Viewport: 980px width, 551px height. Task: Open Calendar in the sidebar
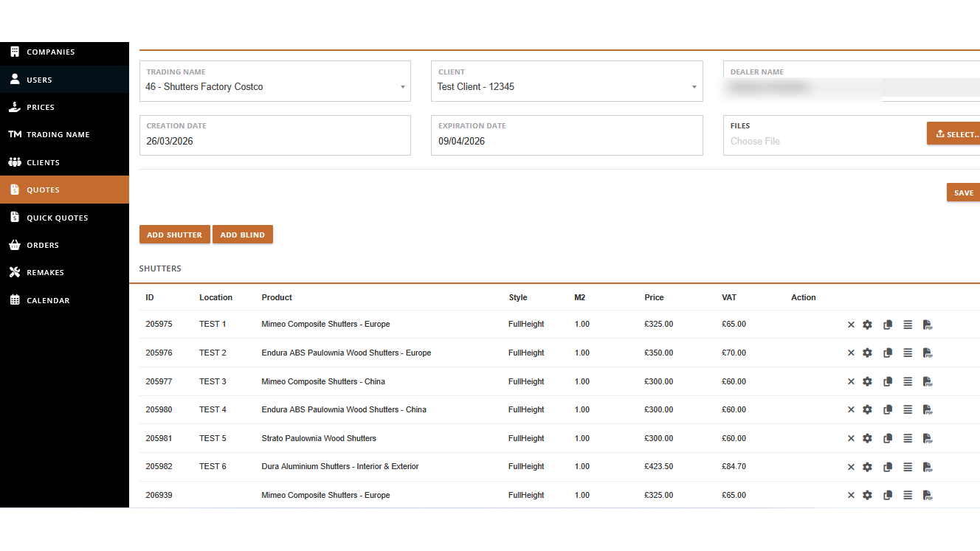64,300
